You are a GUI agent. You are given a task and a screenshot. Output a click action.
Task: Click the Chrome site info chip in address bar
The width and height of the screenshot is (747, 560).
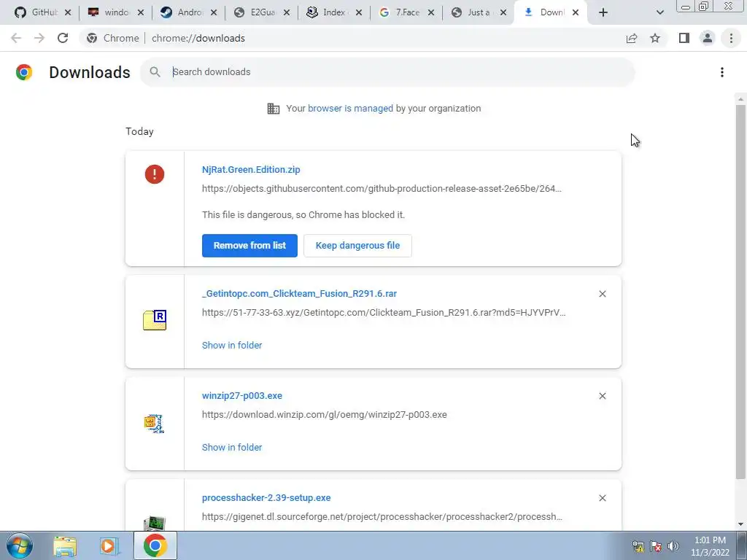[x=114, y=38]
